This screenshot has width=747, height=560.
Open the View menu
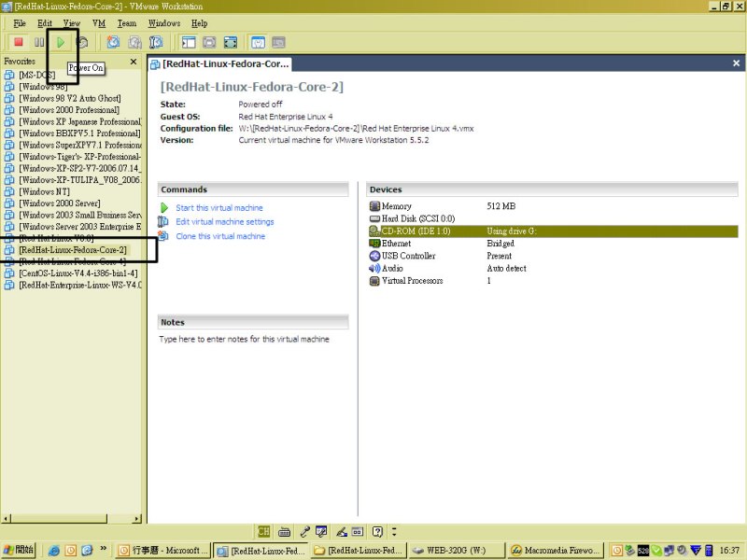tap(72, 23)
